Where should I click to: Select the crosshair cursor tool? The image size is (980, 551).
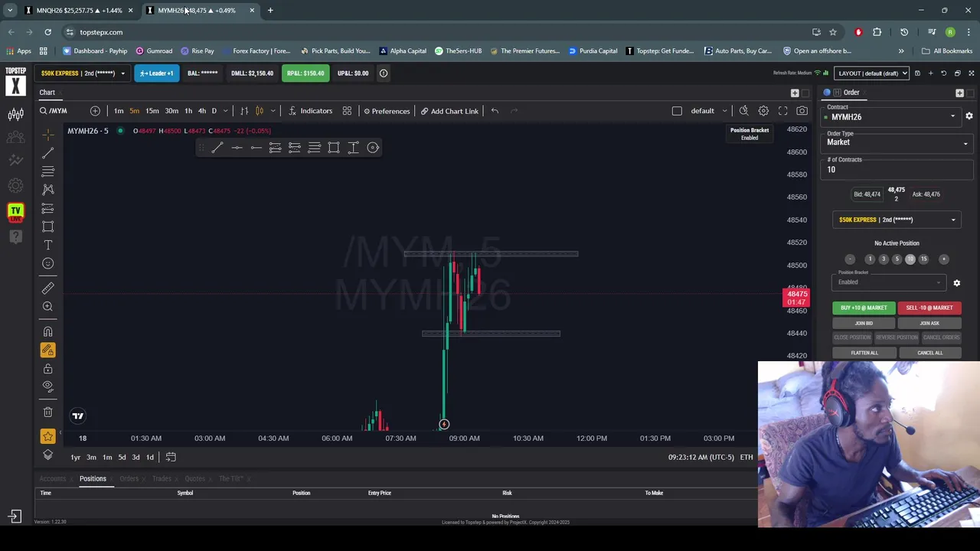pos(47,135)
